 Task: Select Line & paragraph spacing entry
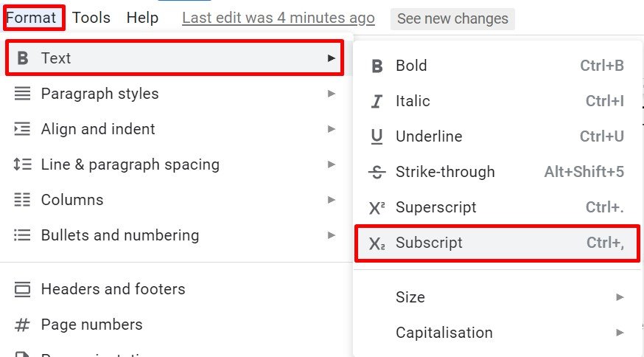176,164
